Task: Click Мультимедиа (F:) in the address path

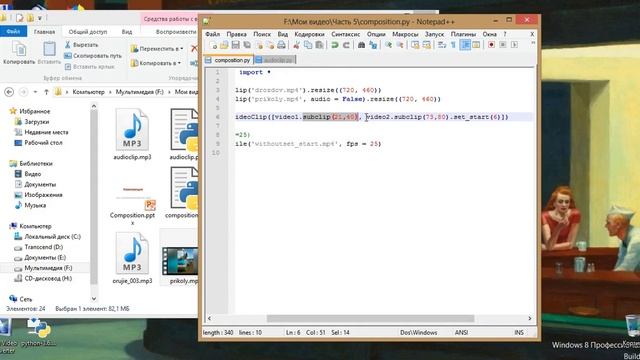Action: (x=140, y=92)
